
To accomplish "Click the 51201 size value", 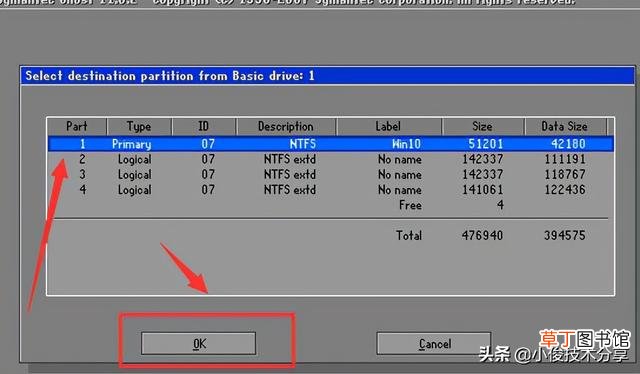I will click(x=486, y=144).
